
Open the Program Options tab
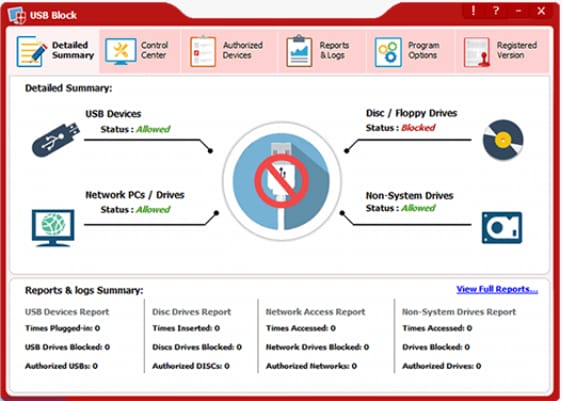[x=410, y=51]
